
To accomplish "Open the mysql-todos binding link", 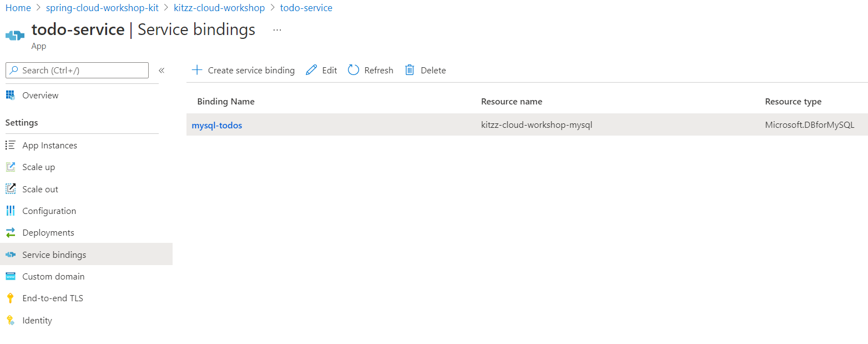I will (x=217, y=126).
